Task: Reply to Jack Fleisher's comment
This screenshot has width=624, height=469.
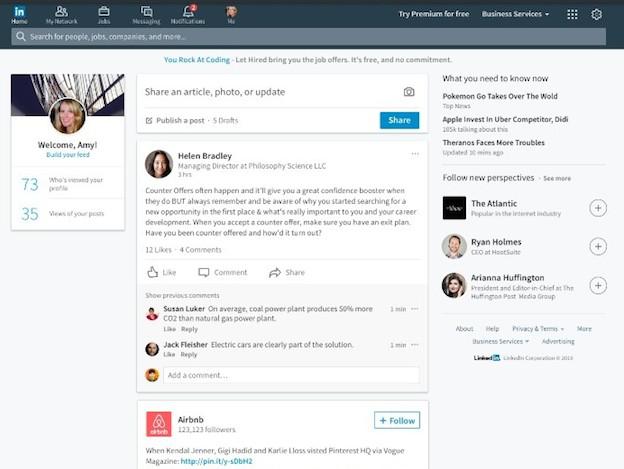Action: click(x=189, y=354)
